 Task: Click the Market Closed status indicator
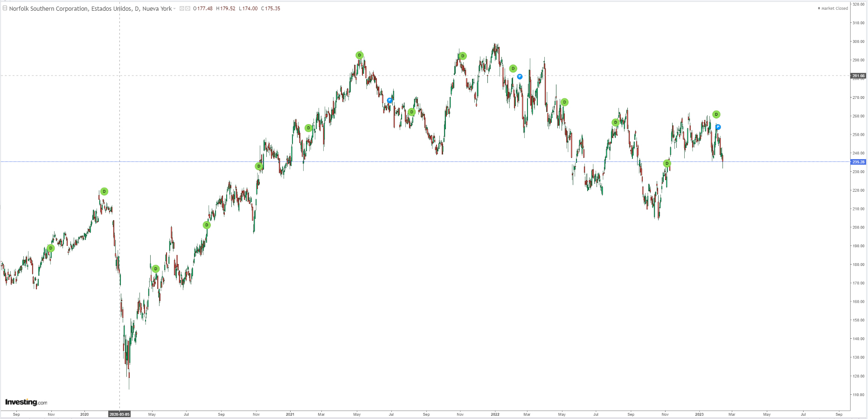coord(833,8)
